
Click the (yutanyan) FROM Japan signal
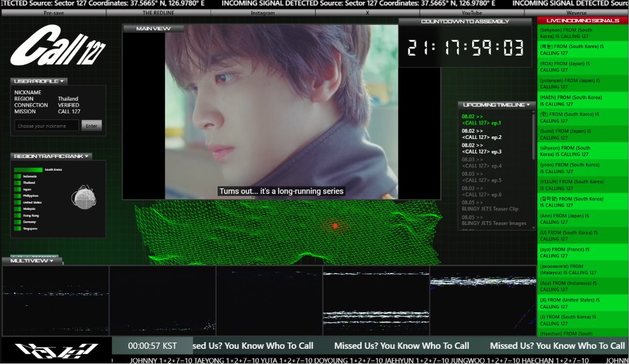click(582, 83)
